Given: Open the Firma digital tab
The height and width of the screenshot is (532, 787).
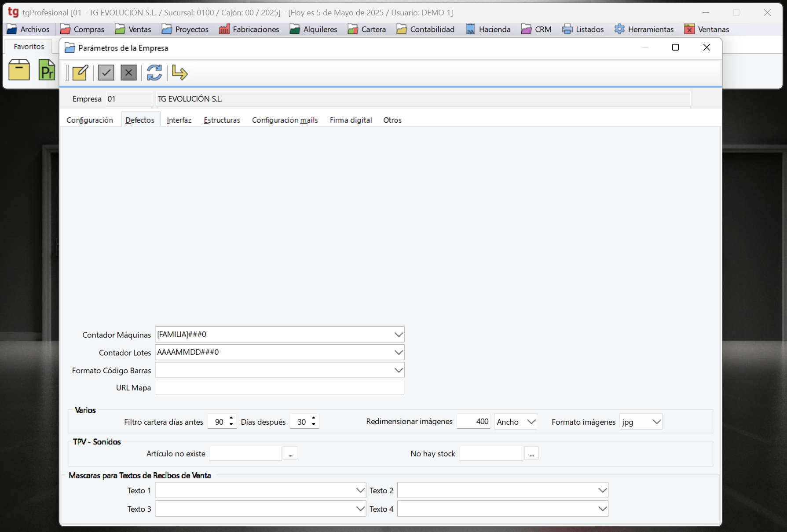Looking at the screenshot, I should (x=351, y=120).
